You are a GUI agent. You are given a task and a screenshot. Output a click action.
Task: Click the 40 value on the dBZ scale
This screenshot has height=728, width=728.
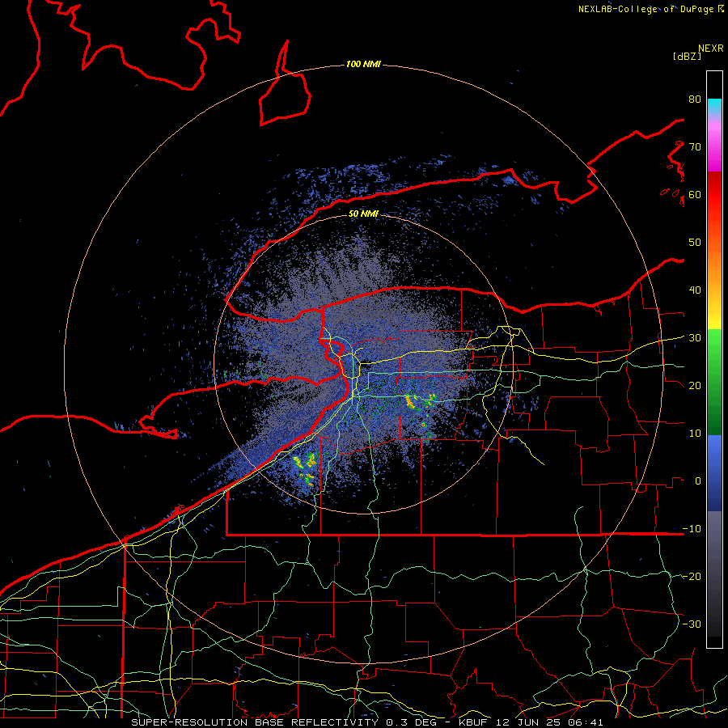pos(695,290)
